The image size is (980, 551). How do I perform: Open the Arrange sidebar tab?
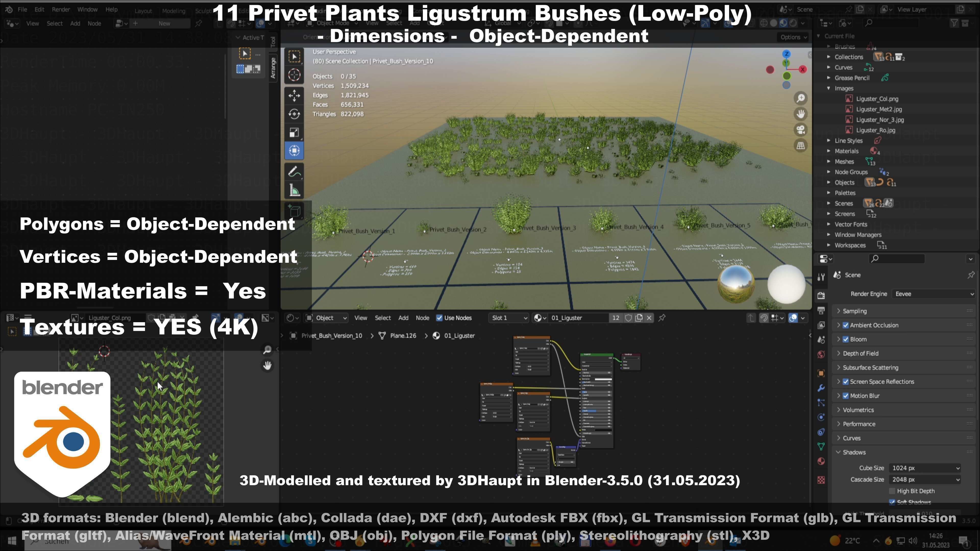[x=273, y=68]
